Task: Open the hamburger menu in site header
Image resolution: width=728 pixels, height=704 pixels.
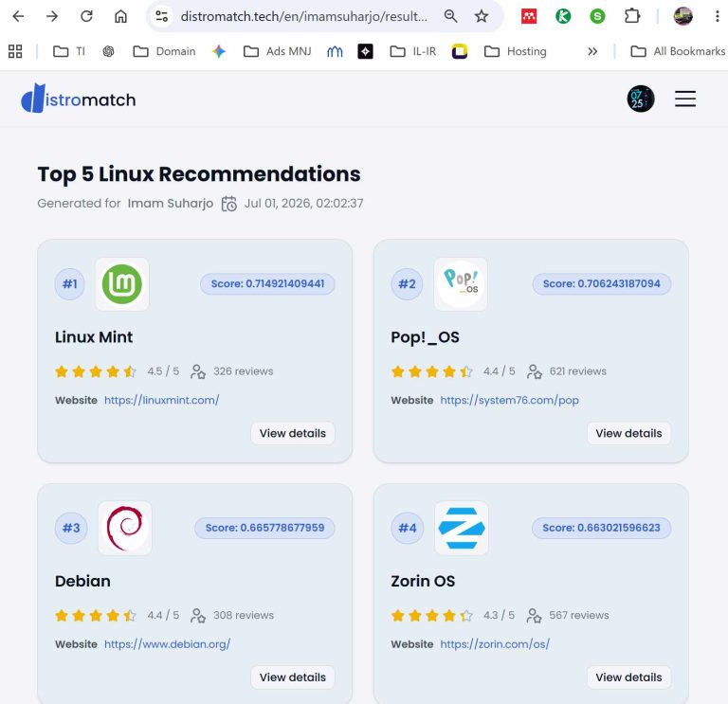Action: coord(685,99)
